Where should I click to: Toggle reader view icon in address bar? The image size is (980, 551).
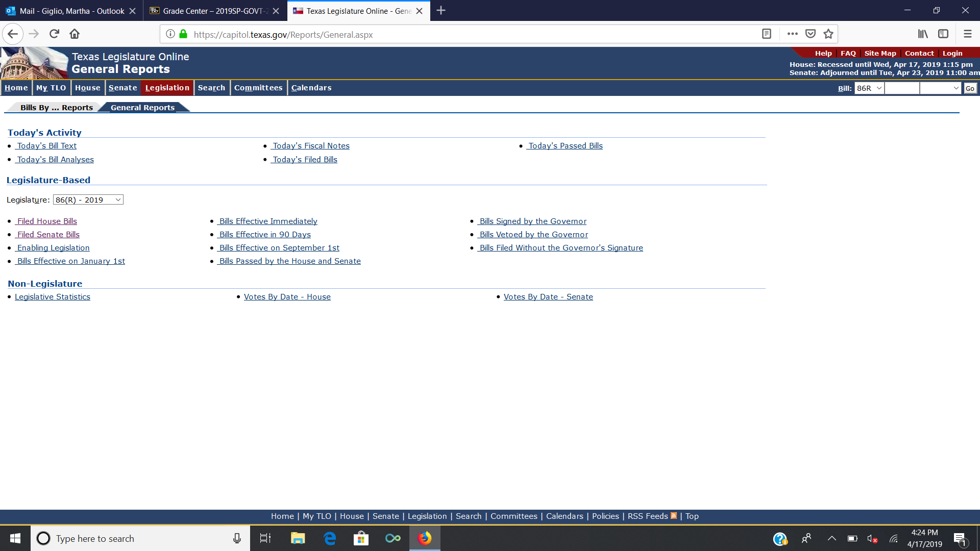coord(766,34)
